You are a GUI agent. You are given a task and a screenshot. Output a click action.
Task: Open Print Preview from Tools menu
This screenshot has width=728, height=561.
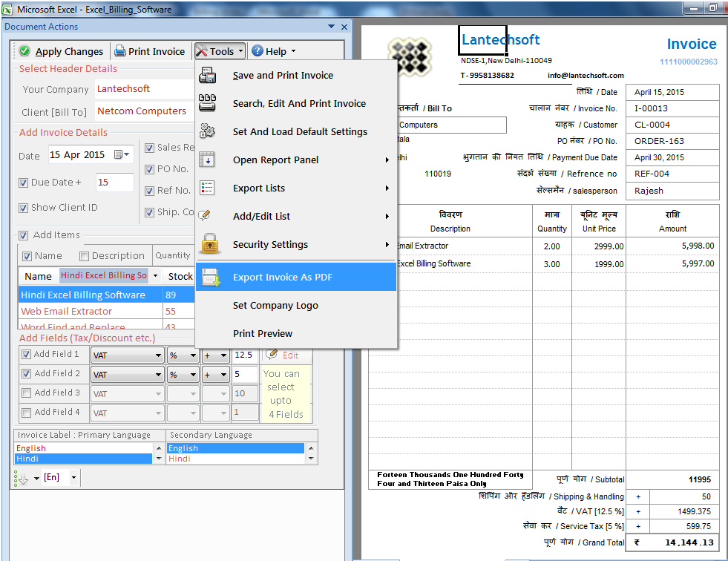coord(296,333)
